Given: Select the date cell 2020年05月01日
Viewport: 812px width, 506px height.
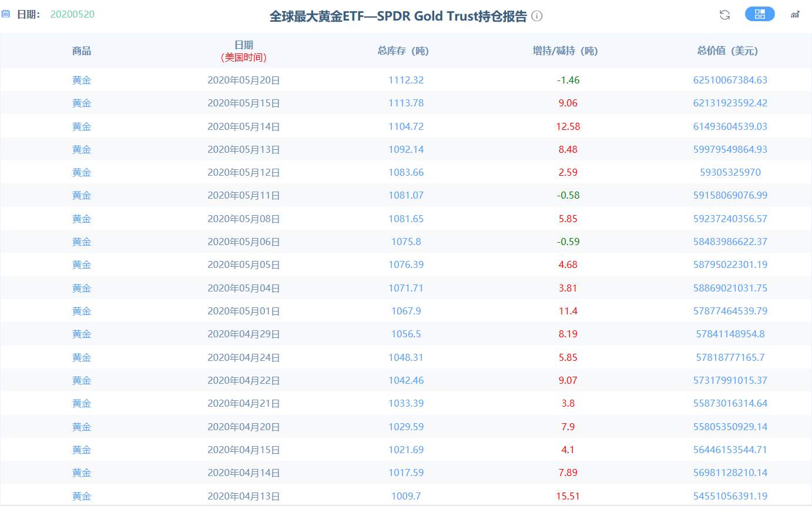Looking at the screenshot, I should pyautogui.click(x=244, y=311).
